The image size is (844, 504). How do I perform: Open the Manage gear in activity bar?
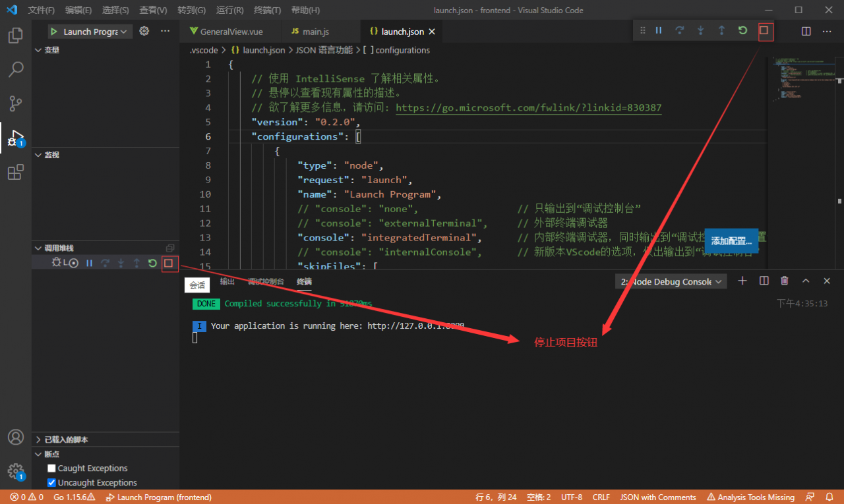click(16, 471)
